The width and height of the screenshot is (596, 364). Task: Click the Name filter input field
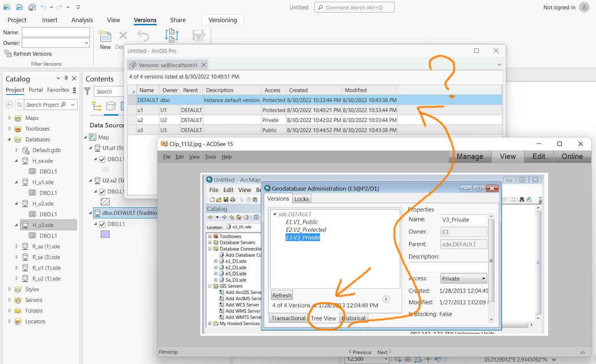(56, 32)
